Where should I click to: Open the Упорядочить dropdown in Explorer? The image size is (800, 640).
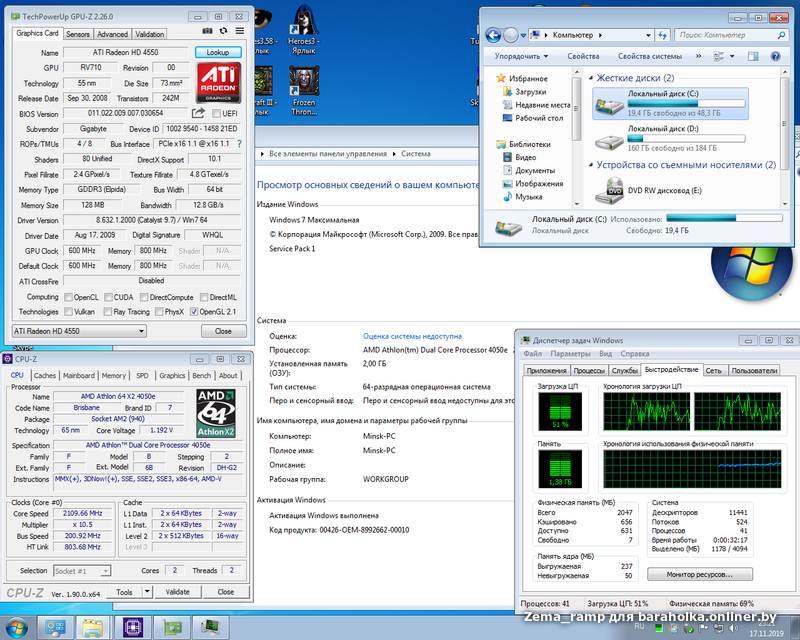coord(521,56)
